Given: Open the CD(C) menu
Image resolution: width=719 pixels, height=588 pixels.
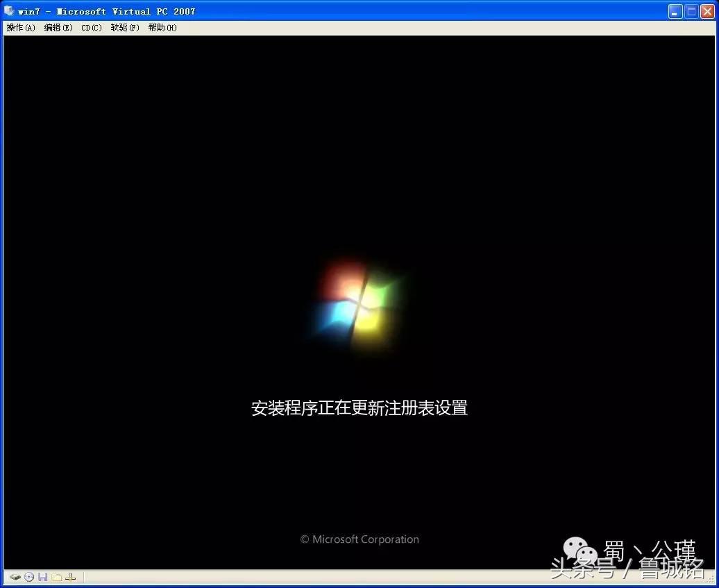Looking at the screenshot, I should pyautogui.click(x=90, y=28).
